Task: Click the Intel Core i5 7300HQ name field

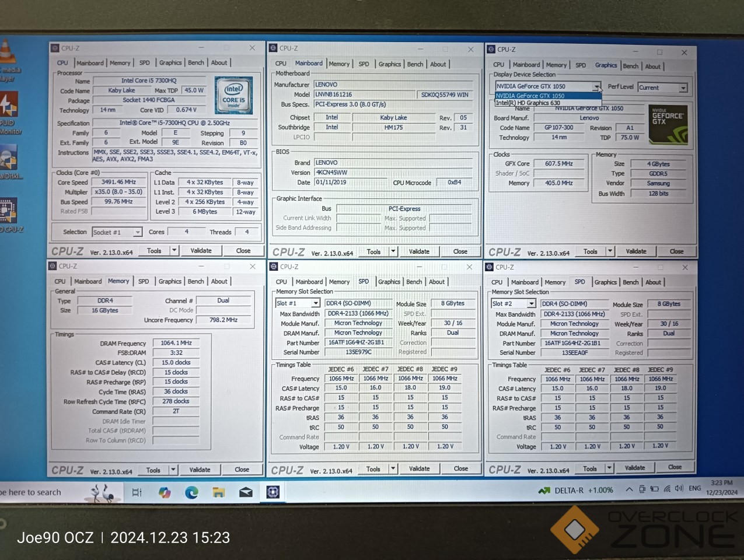Action: pyautogui.click(x=149, y=80)
